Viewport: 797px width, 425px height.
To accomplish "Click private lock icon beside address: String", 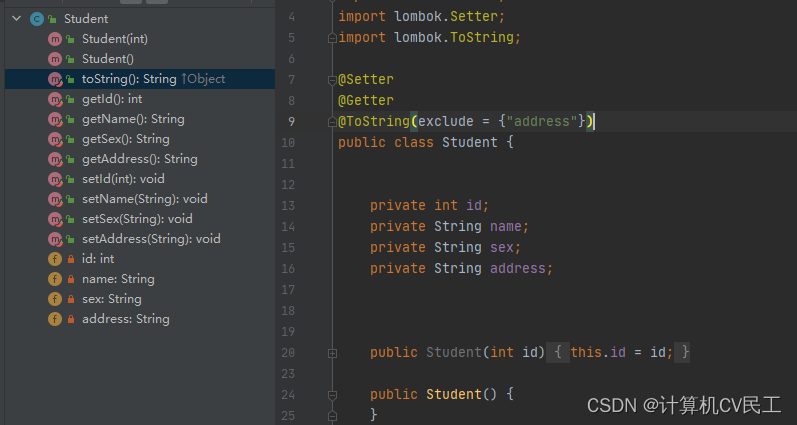I will point(71,319).
